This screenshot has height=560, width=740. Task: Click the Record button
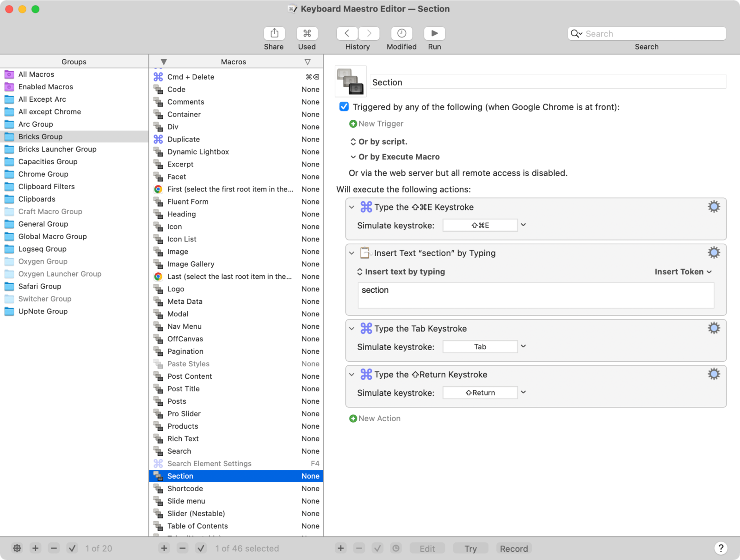tap(513, 548)
